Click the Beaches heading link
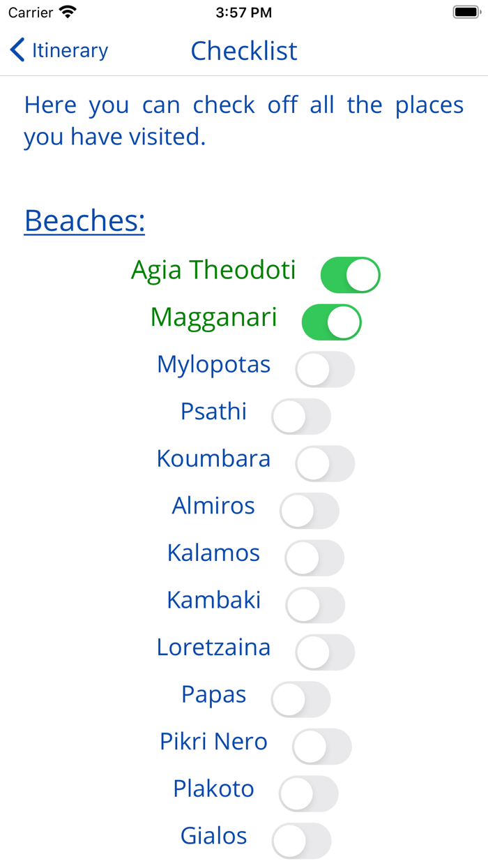 click(x=84, y=220)
